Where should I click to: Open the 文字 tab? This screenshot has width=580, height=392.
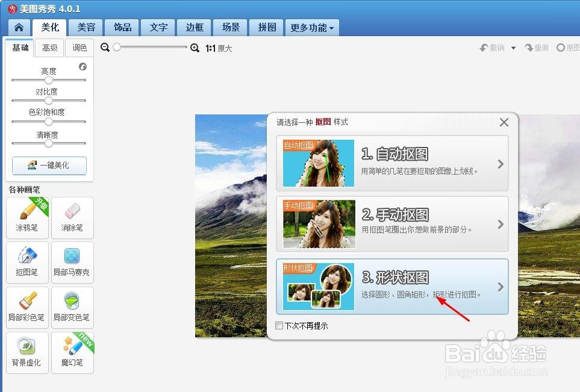[x=158, y=27]
